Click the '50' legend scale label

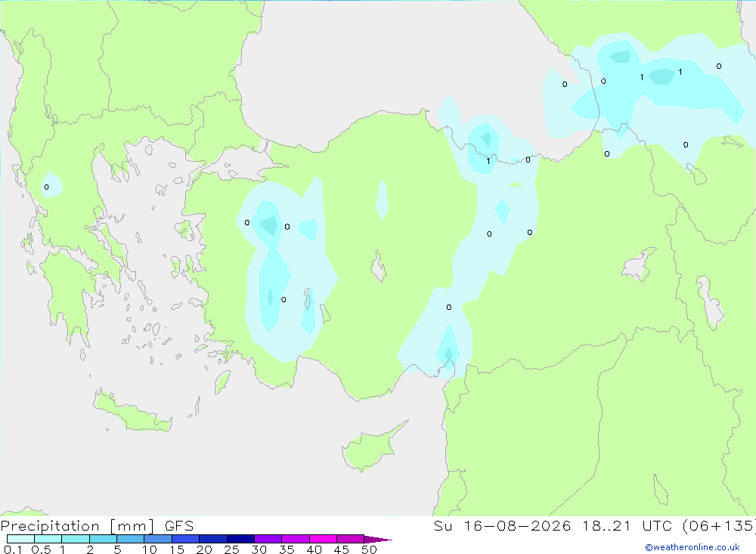click(x=369, y=549)
